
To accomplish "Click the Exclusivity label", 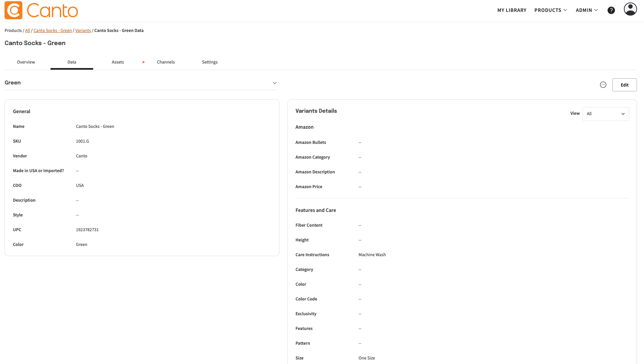I will pos(306,314).
